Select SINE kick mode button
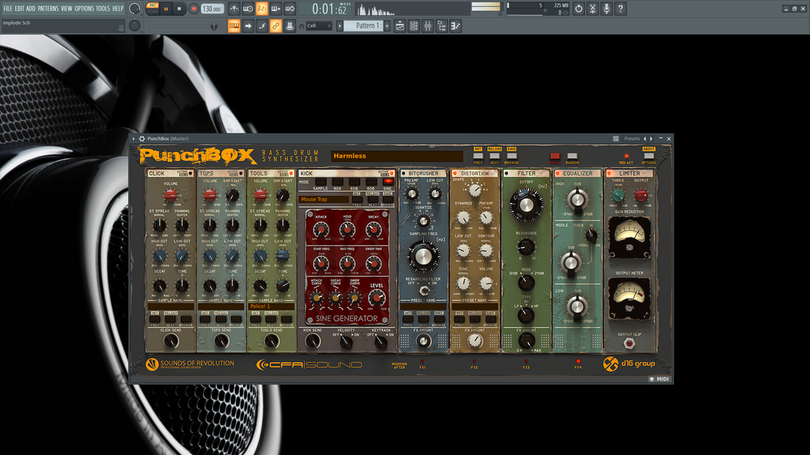 point(387,182)
